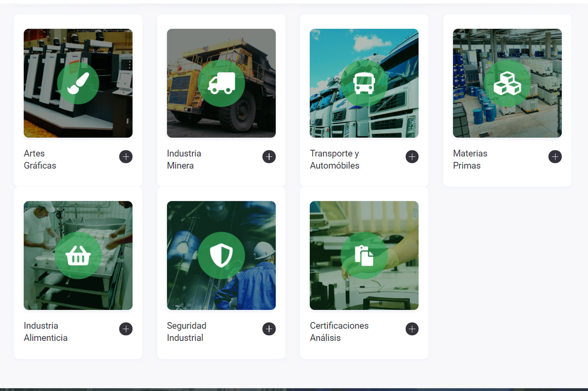Select the Certificaciones Análisis card title
Image resolution: width=588 pixels, height=391 pixels.
point(339,332)
